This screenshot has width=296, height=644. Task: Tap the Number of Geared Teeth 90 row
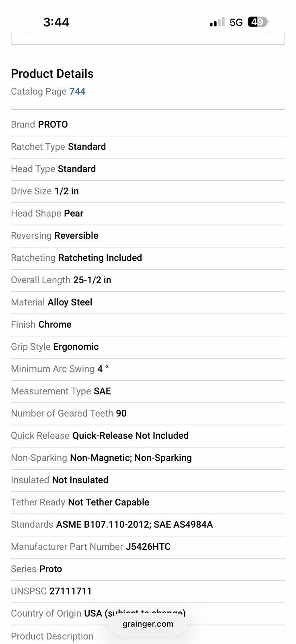pos(148,413)
